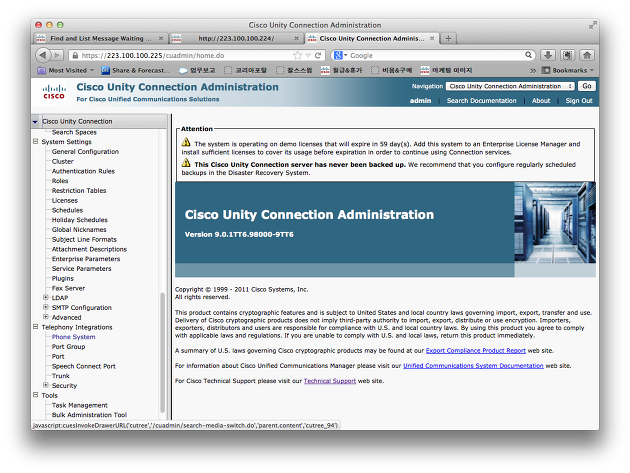
Task: Click the left tree vertical scrollbar
Action: (163, 352)
